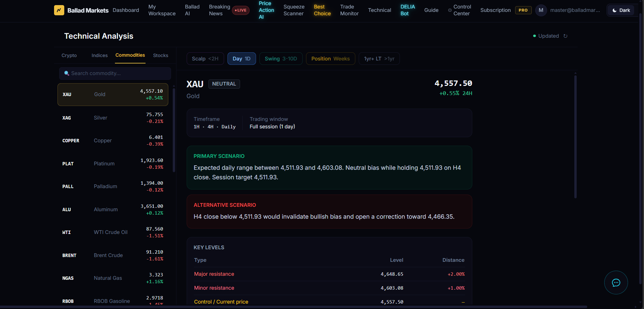
Task: Click the PRO badge
Action: coord(523,10)
